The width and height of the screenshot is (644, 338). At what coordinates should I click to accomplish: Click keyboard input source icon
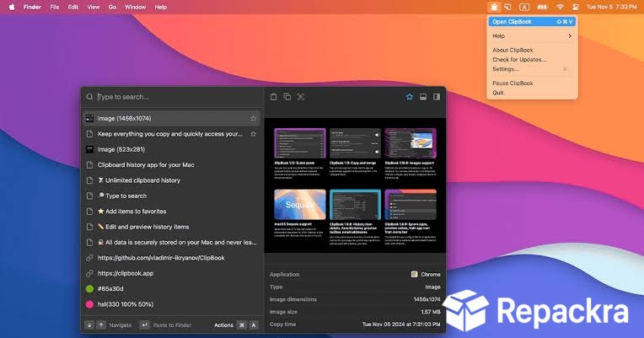point(524,7)
